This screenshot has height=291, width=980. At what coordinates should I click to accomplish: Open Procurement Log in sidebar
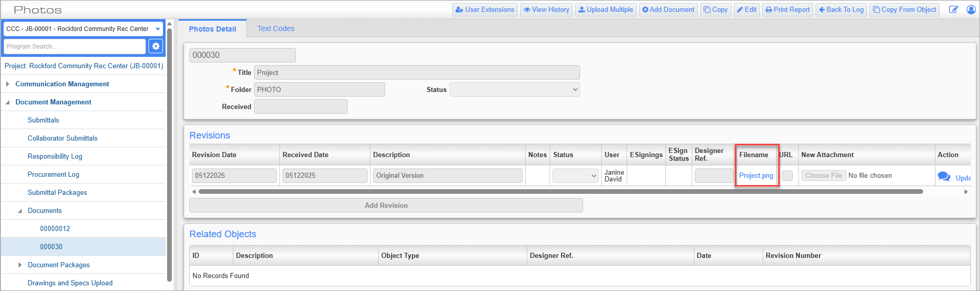coord(53,174)
